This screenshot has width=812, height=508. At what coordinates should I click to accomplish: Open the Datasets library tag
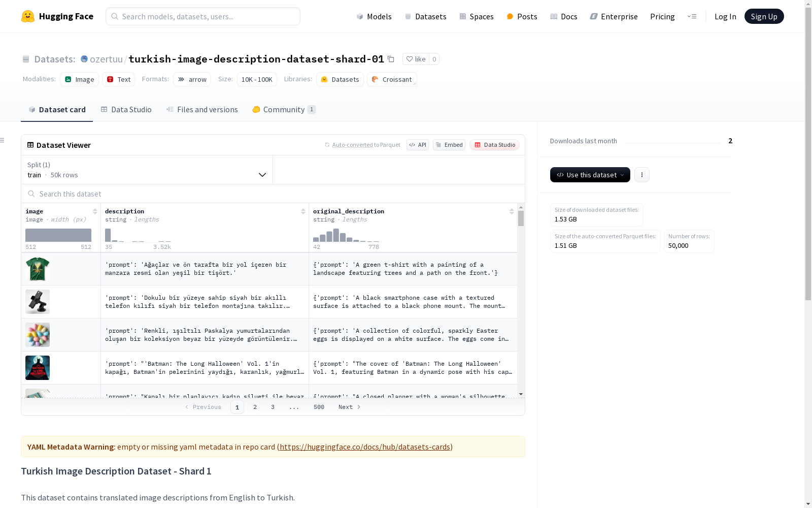(340, 79)
